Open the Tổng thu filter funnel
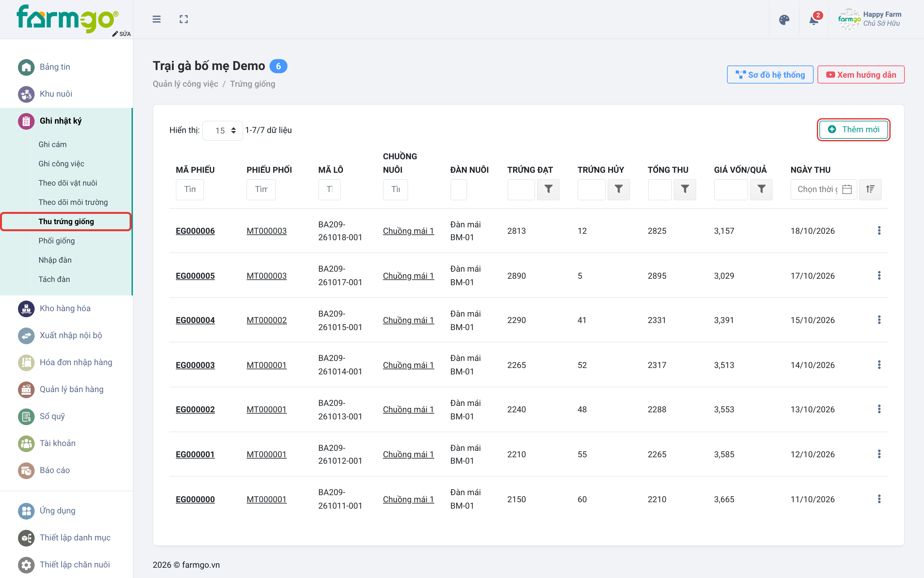The image size is (924, 578). [685, 189]
